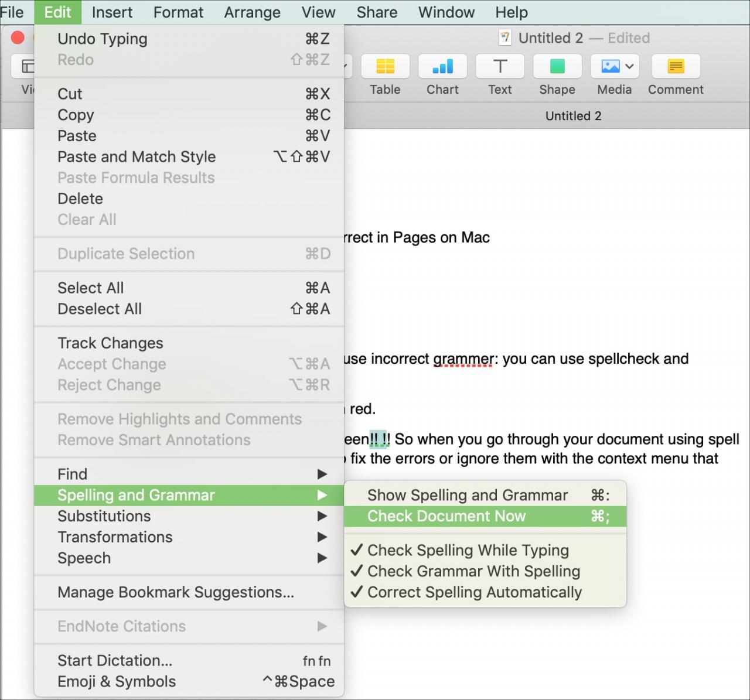
Task: Click the misspelled word grammer
Action: (x=463, y=359)
